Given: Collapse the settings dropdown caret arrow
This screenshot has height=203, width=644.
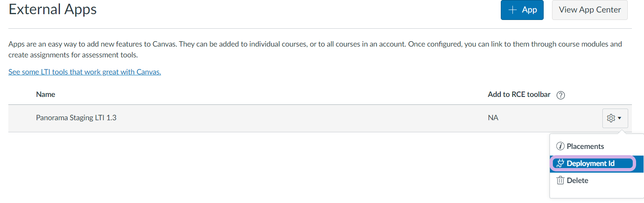Looking at the screenshot, I should tap(619, 119).
